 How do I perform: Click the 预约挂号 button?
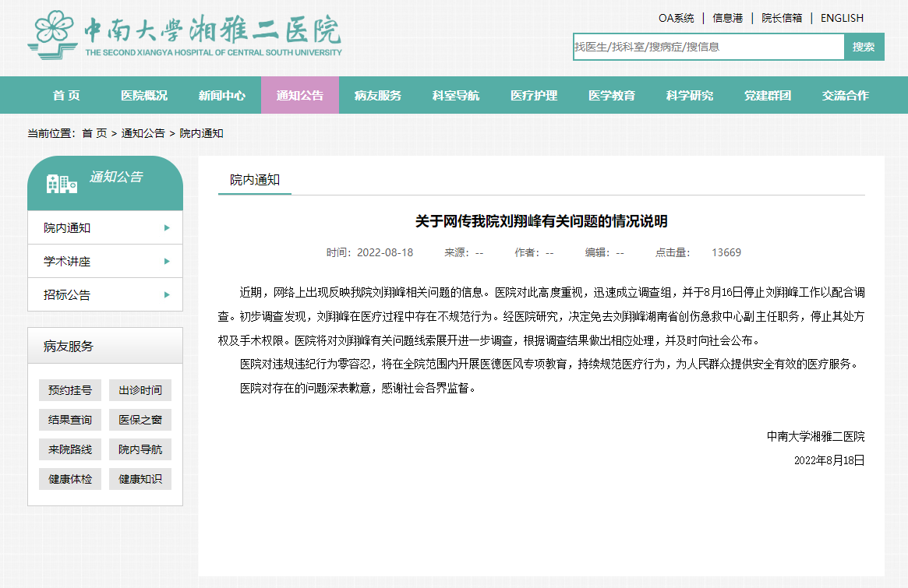click(70, 390)
